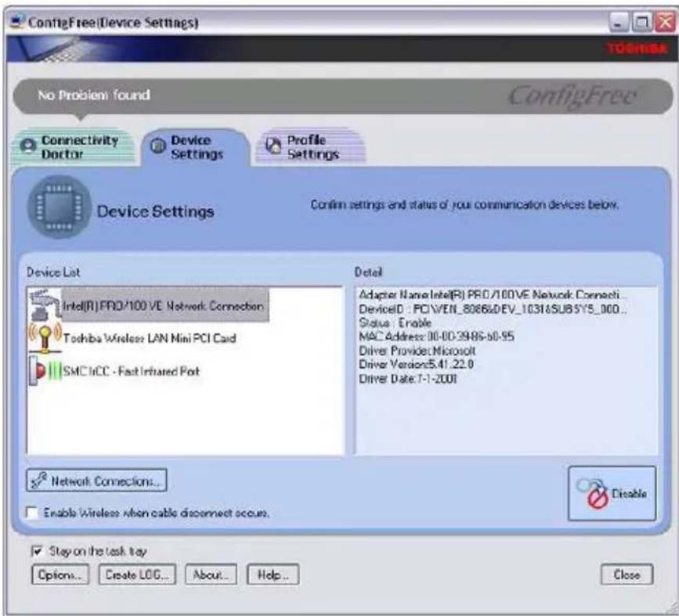Toggle the Stay on the task tray checkbox

(38, 551)
